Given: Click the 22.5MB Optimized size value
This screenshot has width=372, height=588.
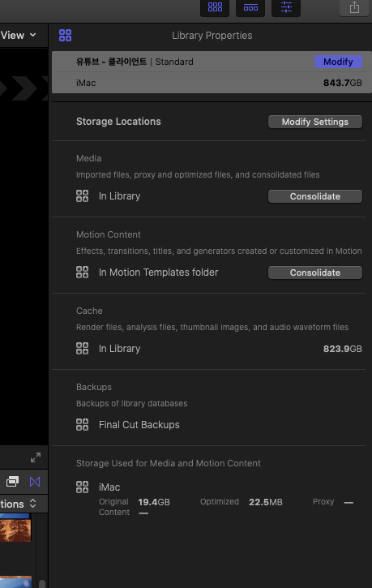Looking at the screenshot, I should [x=266, y=502].
